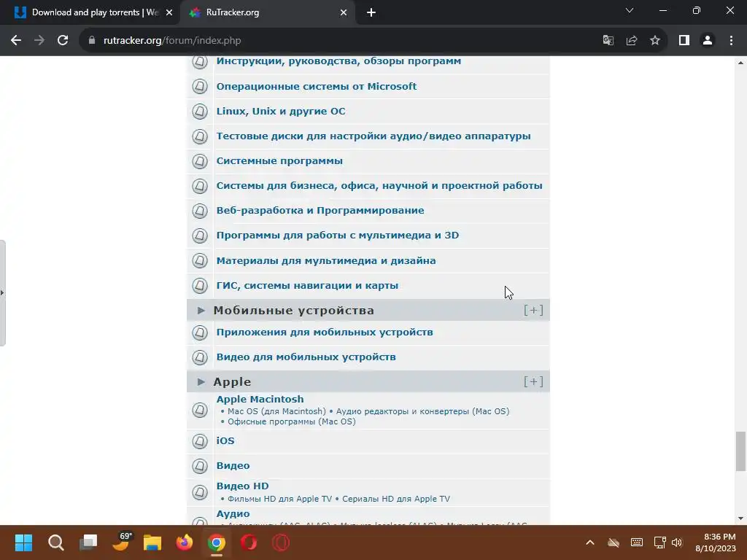Bookmark this page with star icon

(655, 41)
